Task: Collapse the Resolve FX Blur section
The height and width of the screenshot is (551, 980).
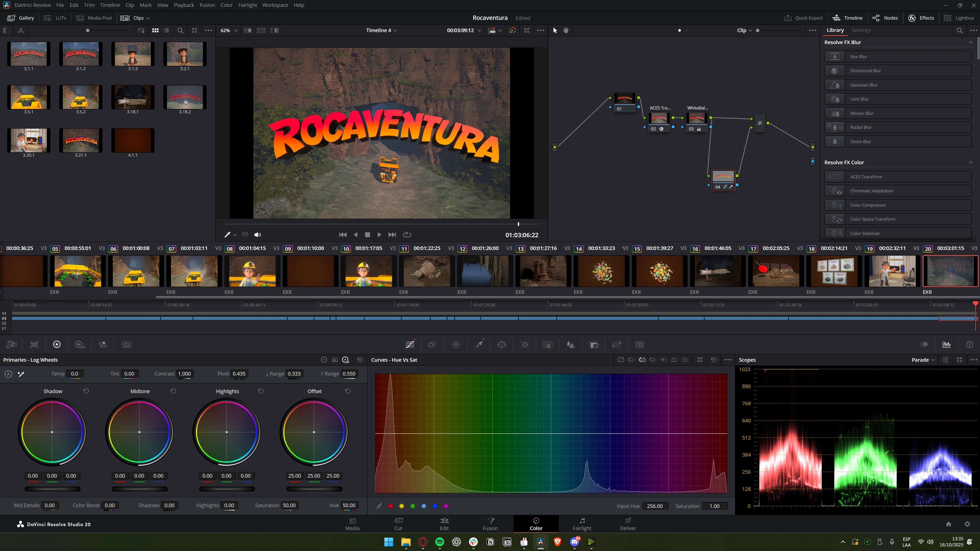Action: pyautogui.click(x=971, y=42)
